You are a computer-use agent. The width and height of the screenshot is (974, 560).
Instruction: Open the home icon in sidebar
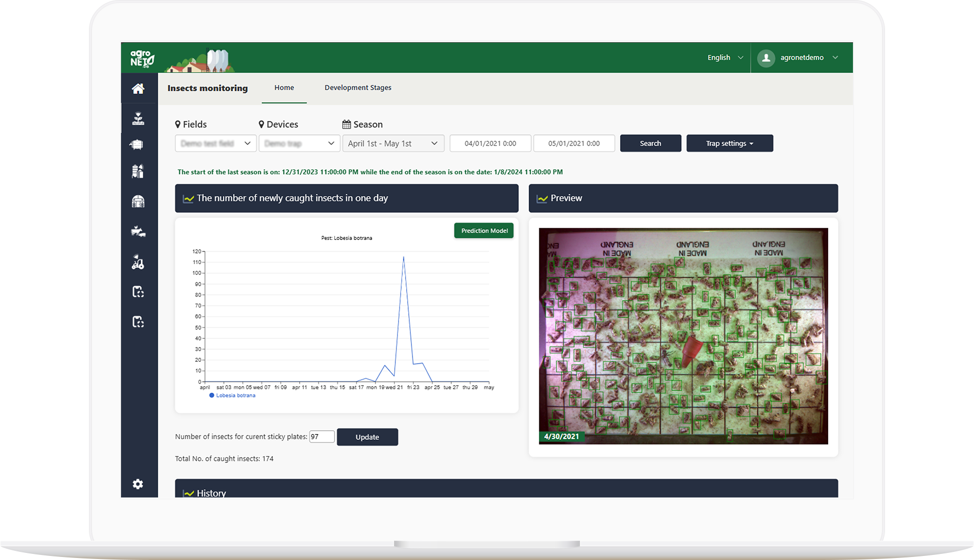(138, 88)
